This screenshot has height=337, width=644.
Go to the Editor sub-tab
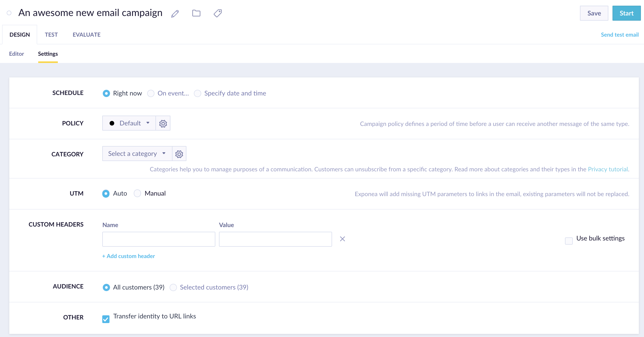(x=17, y=54)
